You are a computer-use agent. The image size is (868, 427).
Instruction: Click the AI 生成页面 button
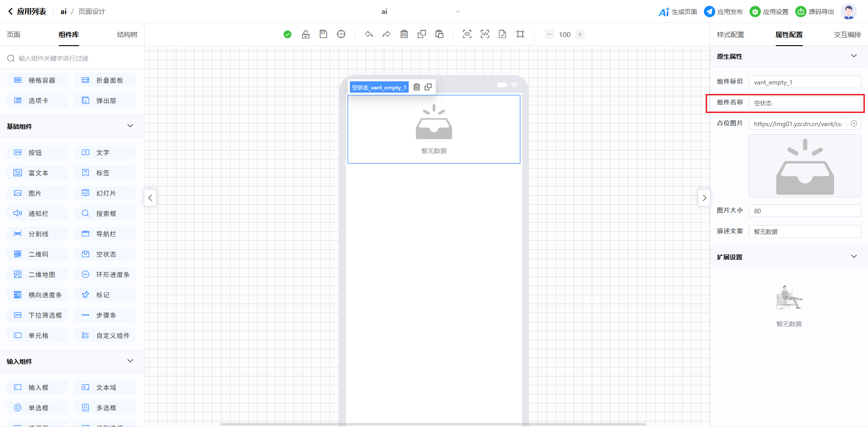coord(678,12)
